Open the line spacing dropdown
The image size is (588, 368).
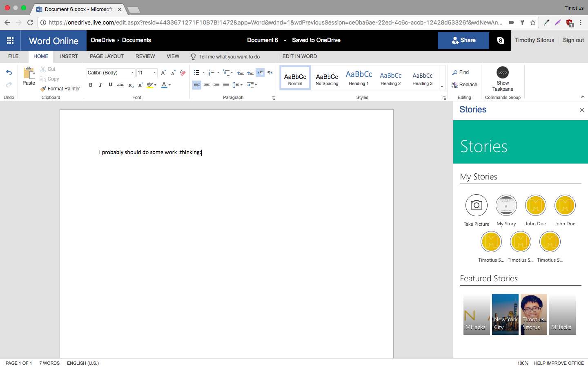point(238,85)
